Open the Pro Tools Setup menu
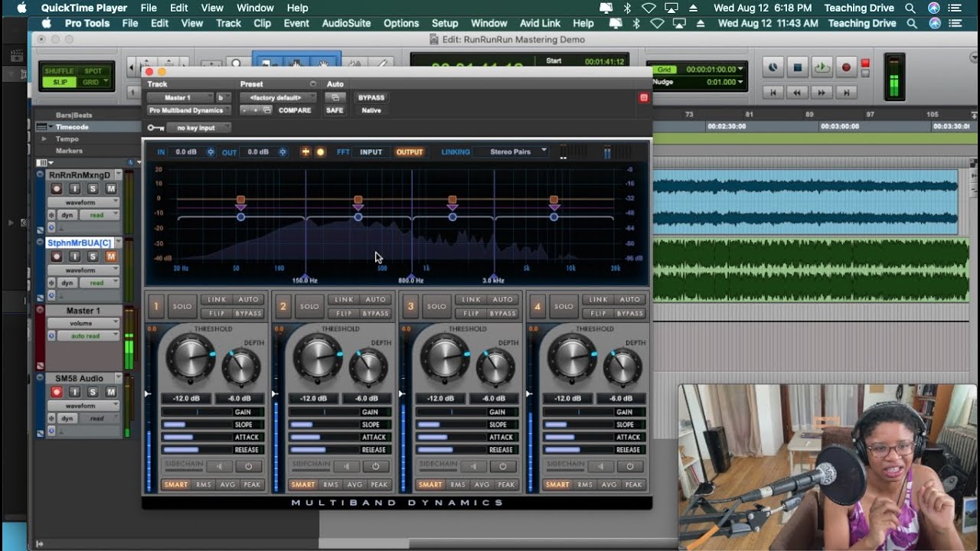 point(445,23)
